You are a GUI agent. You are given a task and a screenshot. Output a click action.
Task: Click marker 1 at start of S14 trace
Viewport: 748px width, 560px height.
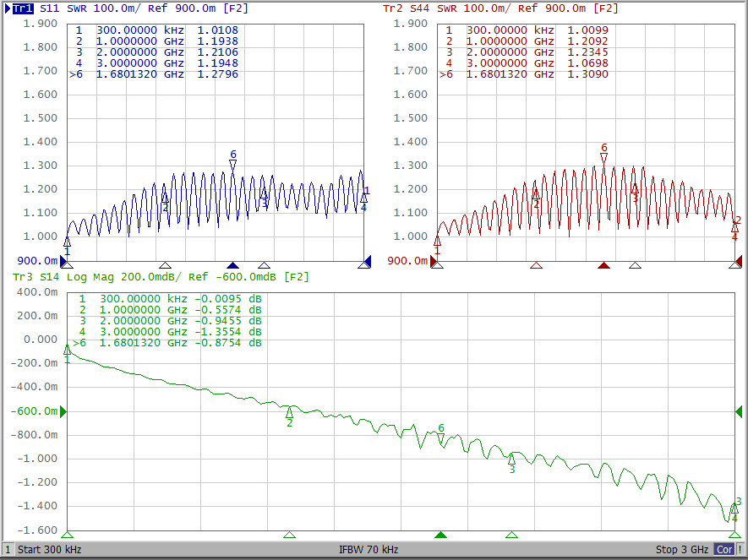pyautogui.click(x=68, y=349)
